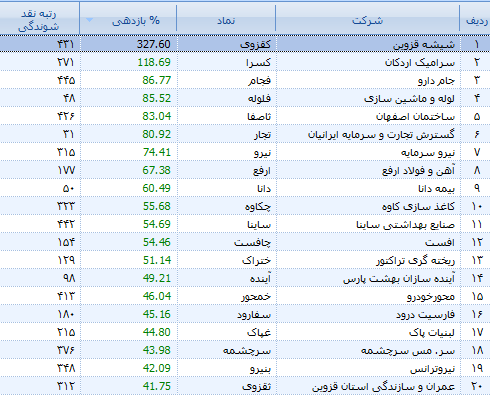Click the return value 118.69
The image size is (490, 395).
pos(154,62)
